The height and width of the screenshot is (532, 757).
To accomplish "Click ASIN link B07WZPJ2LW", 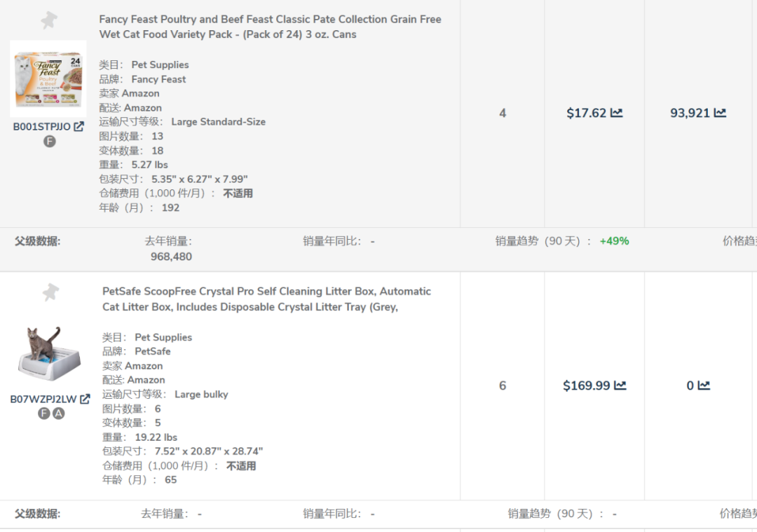I will point(43,399).
